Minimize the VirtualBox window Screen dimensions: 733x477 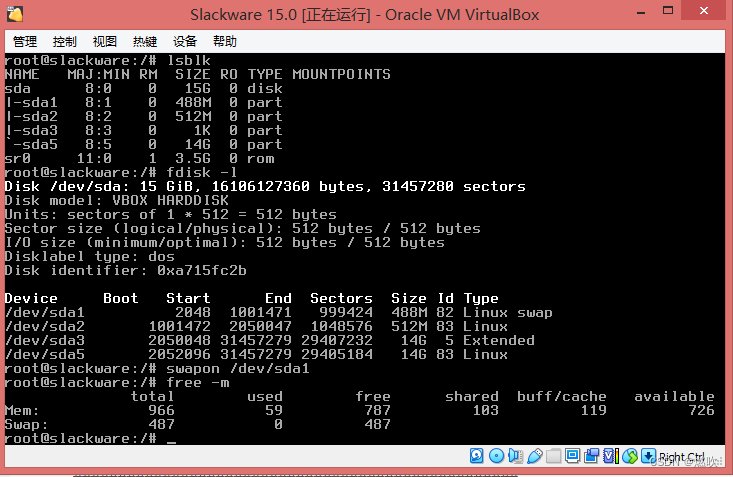(x=641, y=12)
